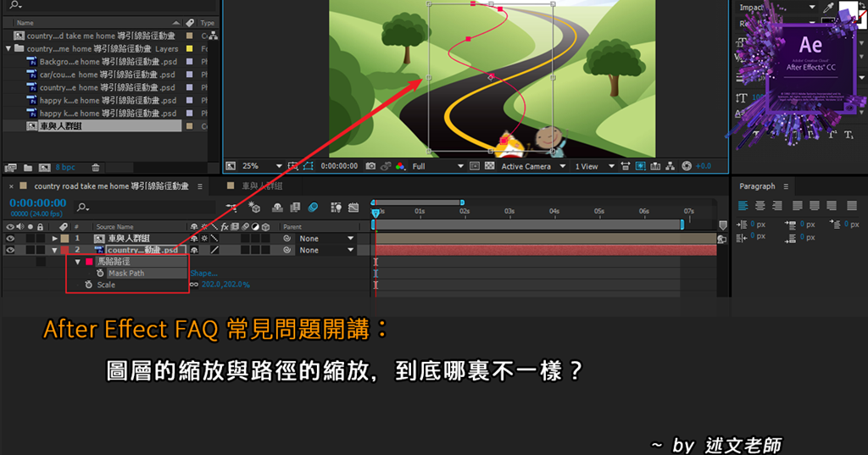Open the brainstorm icon in timeline

(x=336, y=208)
